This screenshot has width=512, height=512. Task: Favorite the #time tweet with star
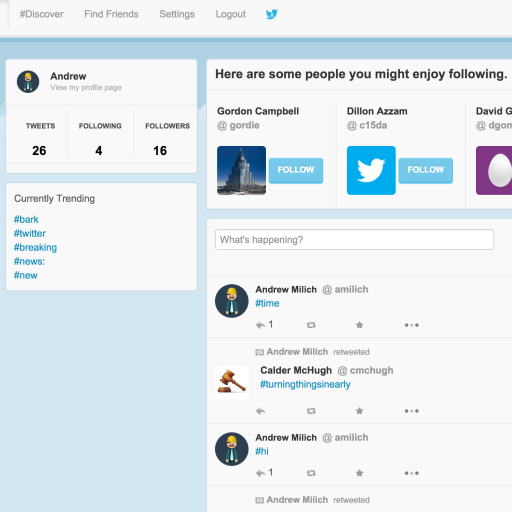(x=359, y=325)
